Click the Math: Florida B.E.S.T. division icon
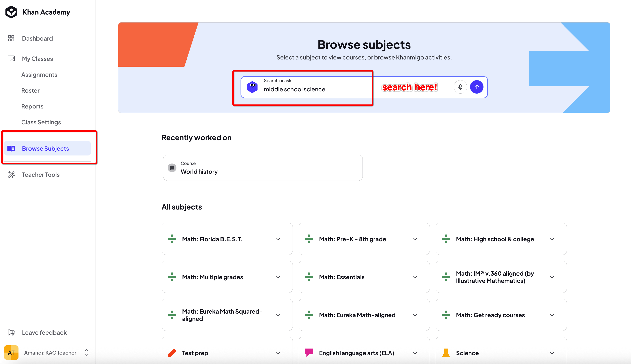 point(172,239)
